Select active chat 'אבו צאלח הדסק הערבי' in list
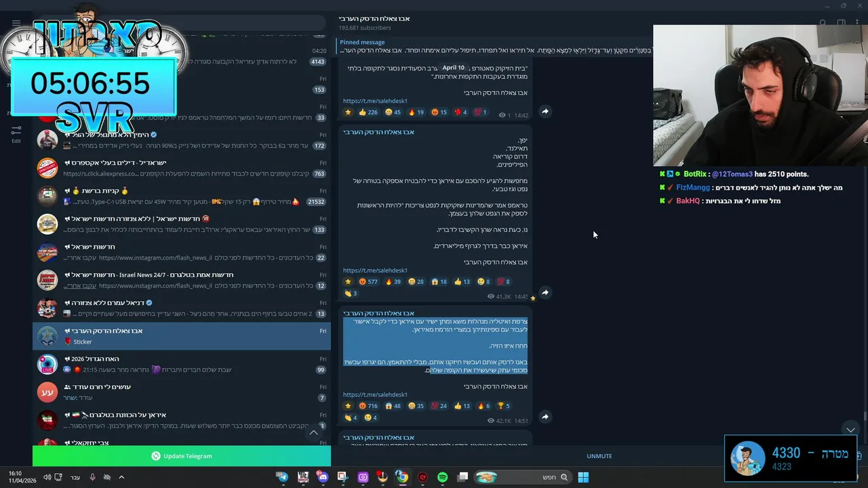Viewport: 868px width, 488px height. [182, 336]
